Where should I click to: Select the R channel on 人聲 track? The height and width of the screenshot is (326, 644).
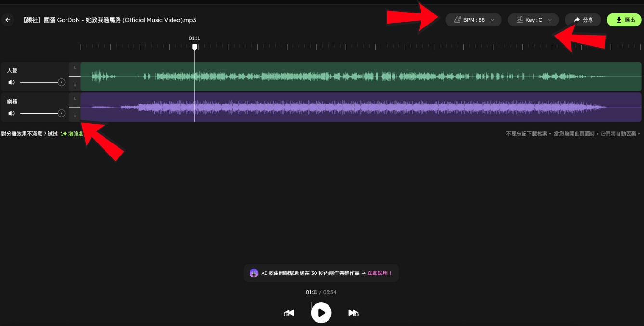75,85
